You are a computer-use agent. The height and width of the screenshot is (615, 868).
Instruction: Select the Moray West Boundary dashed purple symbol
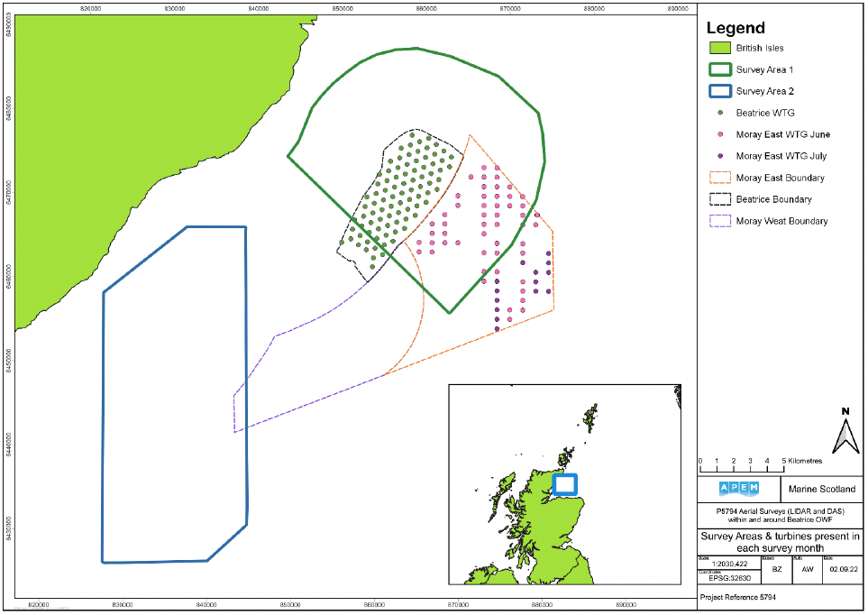(x=719, y=221)
